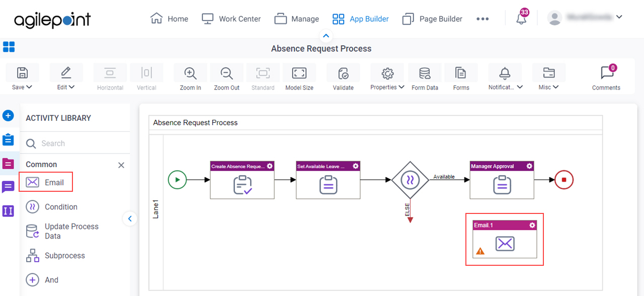Click the Email envelope activity icon
The image size is (644, 296).
[x=32, y=182]
